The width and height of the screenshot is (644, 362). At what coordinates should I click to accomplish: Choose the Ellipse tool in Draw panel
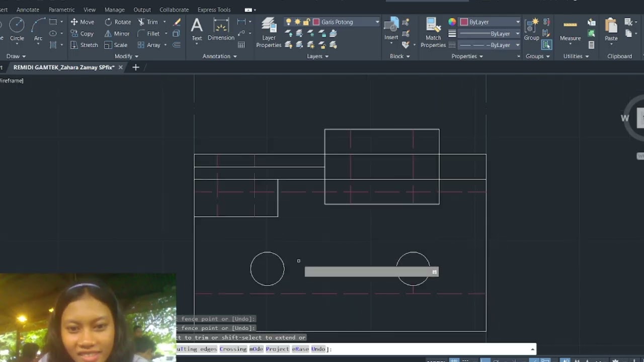[53, 34]
